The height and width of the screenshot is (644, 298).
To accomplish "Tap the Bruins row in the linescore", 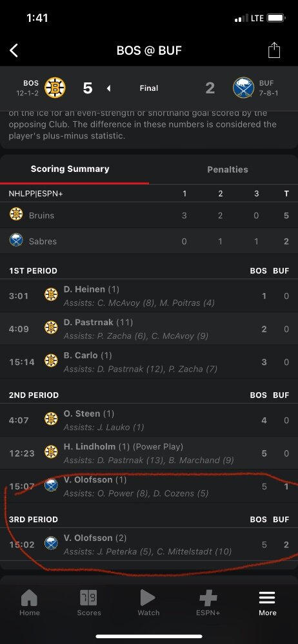I will pyautogui.click(x=149, y=215).
